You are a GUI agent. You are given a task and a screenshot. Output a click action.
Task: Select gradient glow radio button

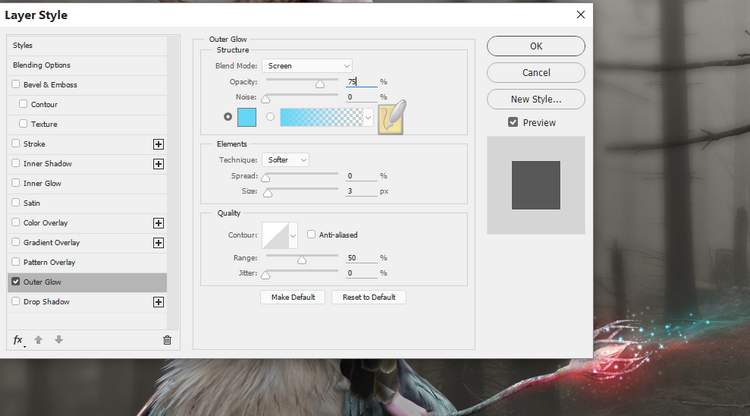[270, 117]
